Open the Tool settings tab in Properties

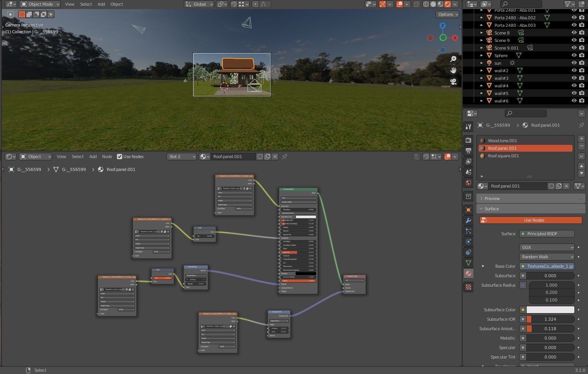click(x=468, y=127)
